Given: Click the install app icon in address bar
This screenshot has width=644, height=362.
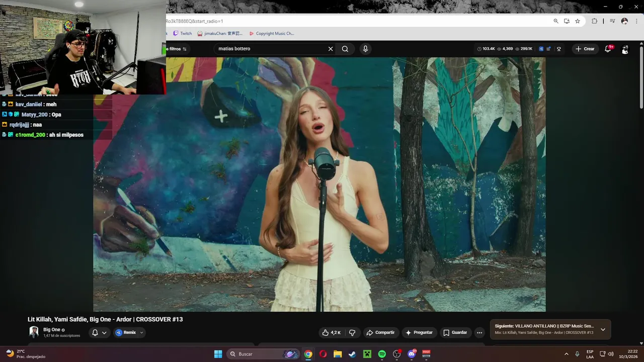Looking at the screenshot, I should click(x=567, y=21).
